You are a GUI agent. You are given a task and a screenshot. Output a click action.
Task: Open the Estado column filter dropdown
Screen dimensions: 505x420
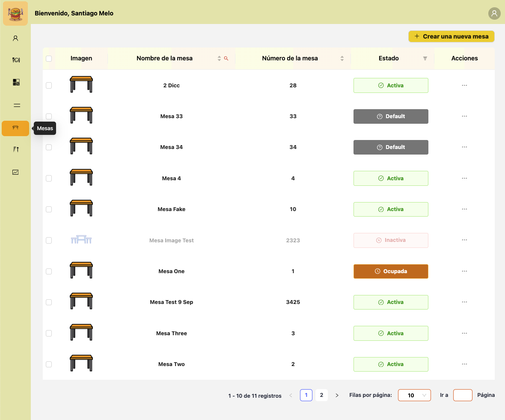pos(425,58)
